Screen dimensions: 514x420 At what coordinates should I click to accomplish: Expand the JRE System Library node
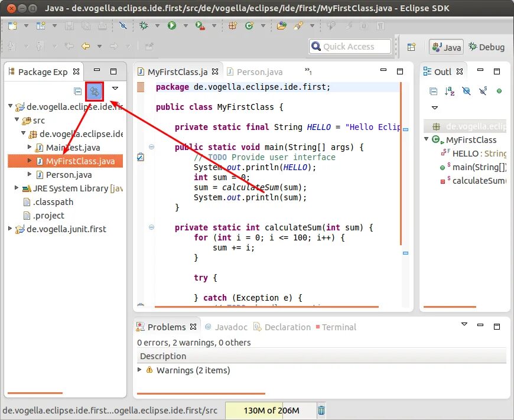click(x=17, y=188)
